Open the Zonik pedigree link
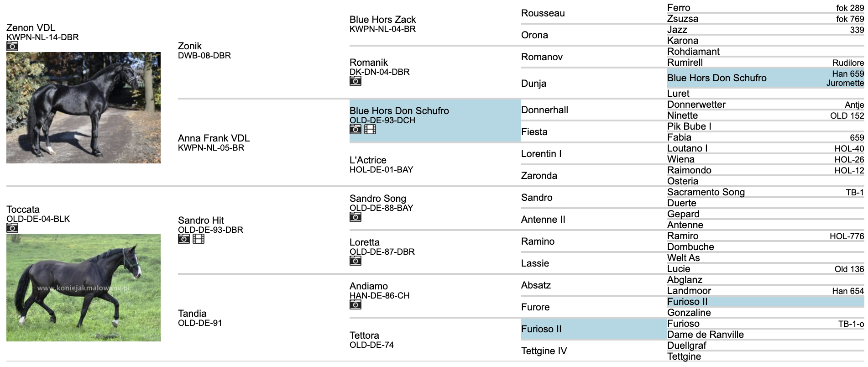The width and height of the screenshot is (868, 367). click(190, 46)
